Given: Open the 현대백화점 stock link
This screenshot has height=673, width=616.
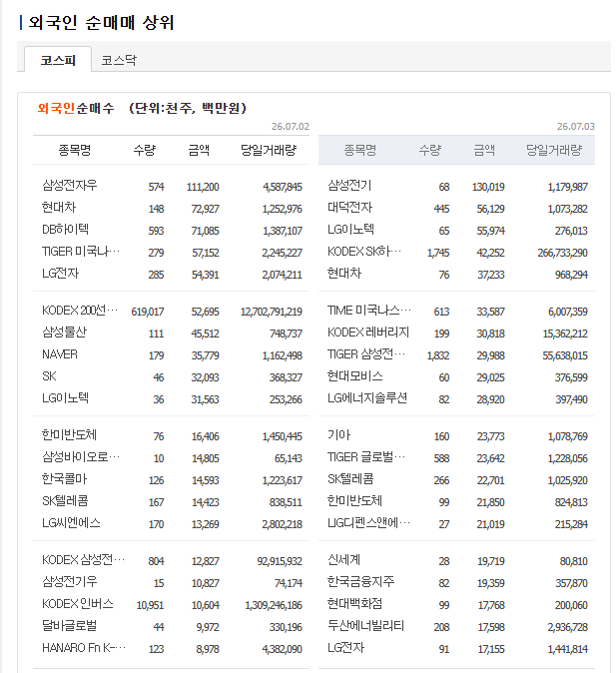Looking at the screenshot, I should pyautogui.click(x=355, y=604).
